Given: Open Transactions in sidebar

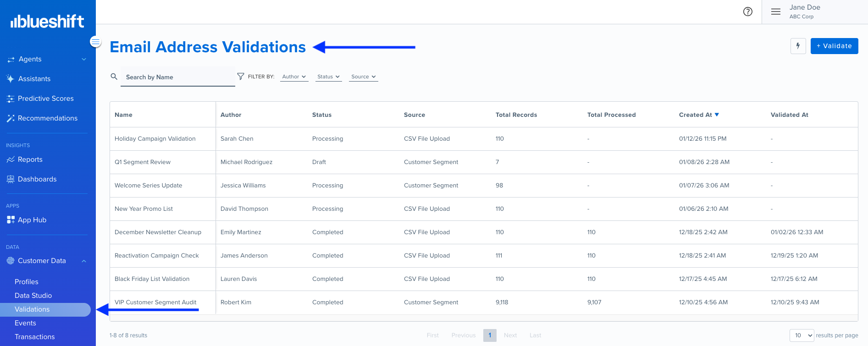Looking at the screenshot, I should tap(34, 337).
